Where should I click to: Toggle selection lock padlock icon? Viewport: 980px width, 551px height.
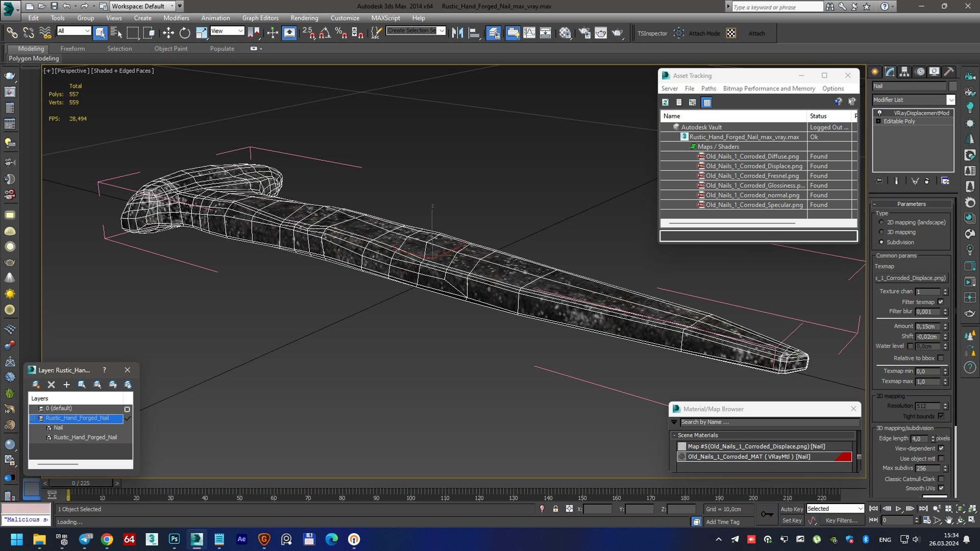coord(555,509)
